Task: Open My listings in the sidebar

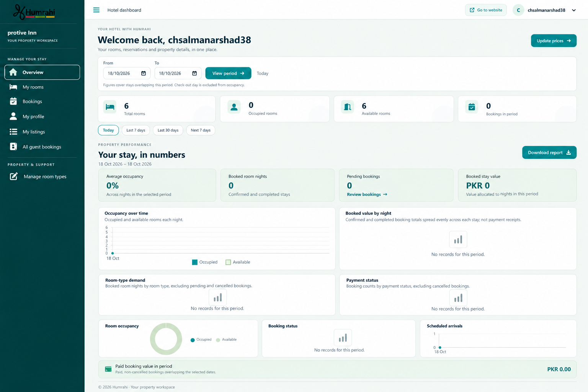Action: point(42,132)
